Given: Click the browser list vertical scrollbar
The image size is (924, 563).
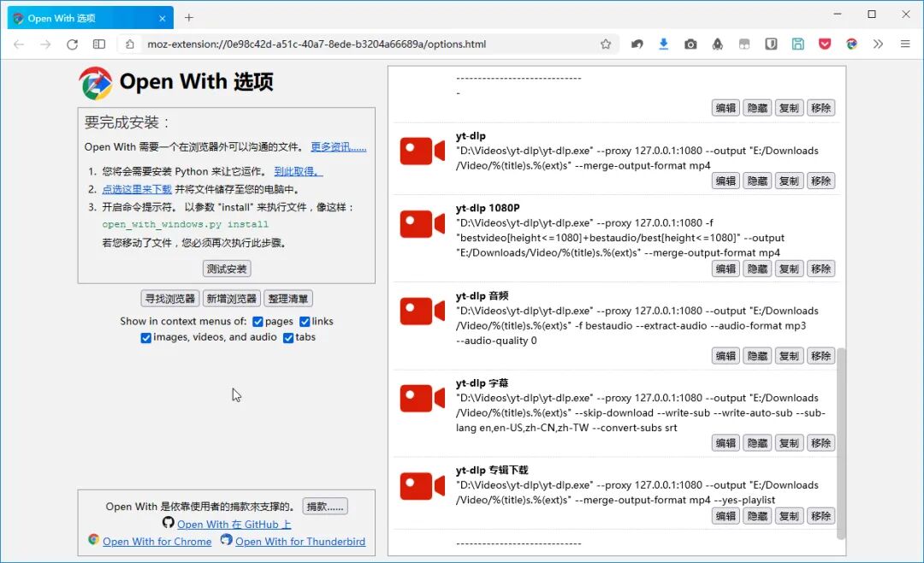Looking at the screenshot, I should click(x=841, y=443).
